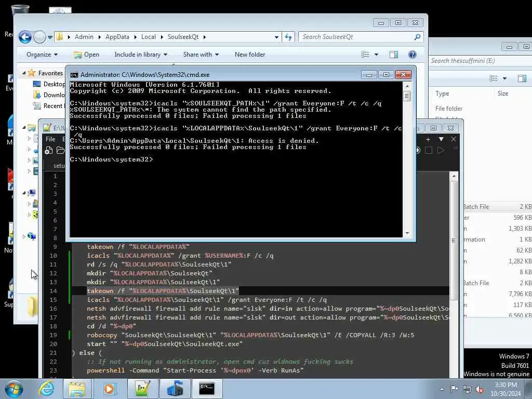Click the Size column header in the E: drive window
The height and width of the screenshot is (399, 532).
click(503, 94)
